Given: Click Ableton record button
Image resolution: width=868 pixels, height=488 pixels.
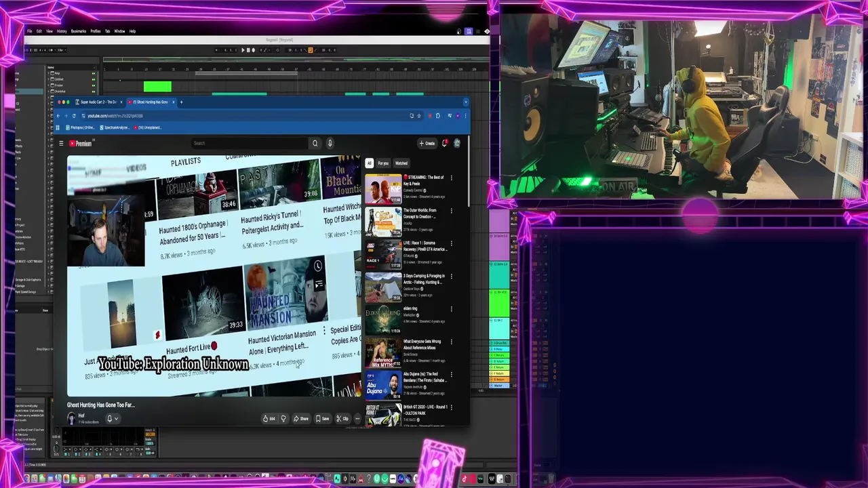Looking at the screenshot, I should click(x=254, y=49).
